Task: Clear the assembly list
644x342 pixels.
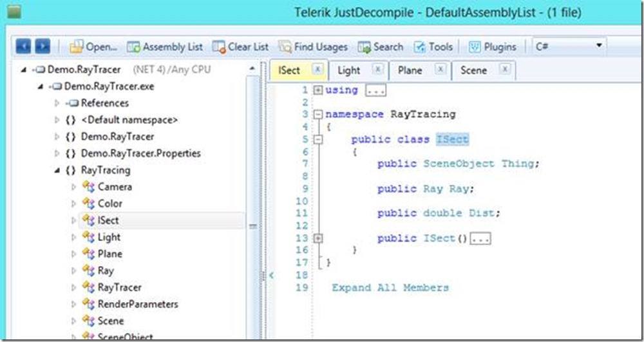Action: (241, 47)
